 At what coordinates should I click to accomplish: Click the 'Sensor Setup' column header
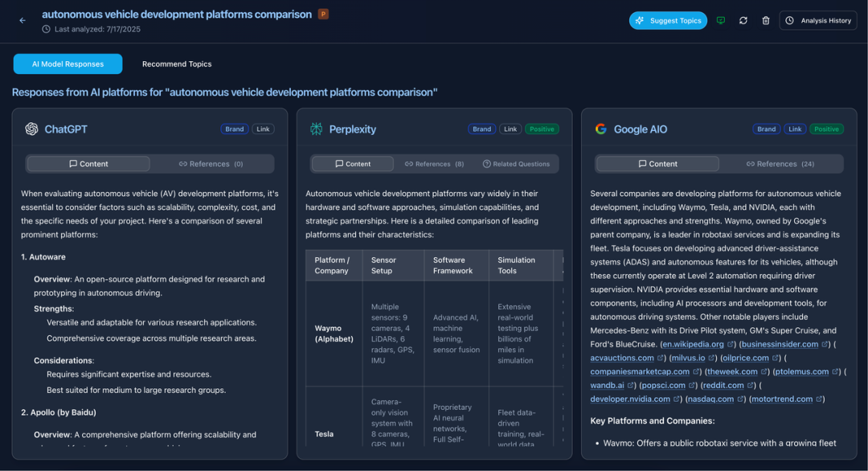[x=393, y=266]
